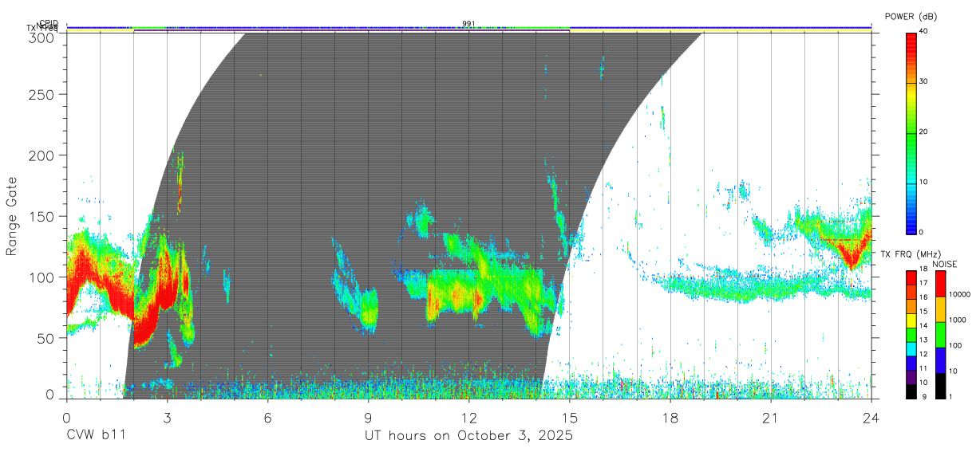This screenshot has width=980, height=452.
Task: Click the 1 label on NOISE scale
Action: pos(950,396)
